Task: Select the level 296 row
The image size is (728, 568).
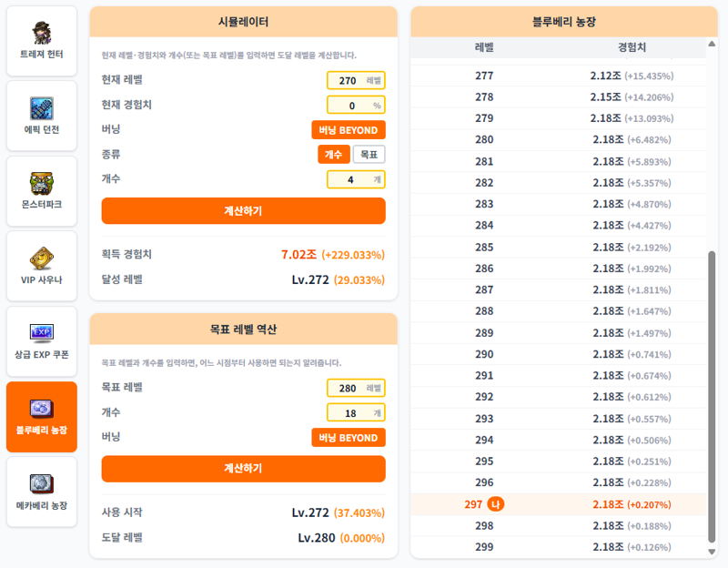Action: (558, 483)
